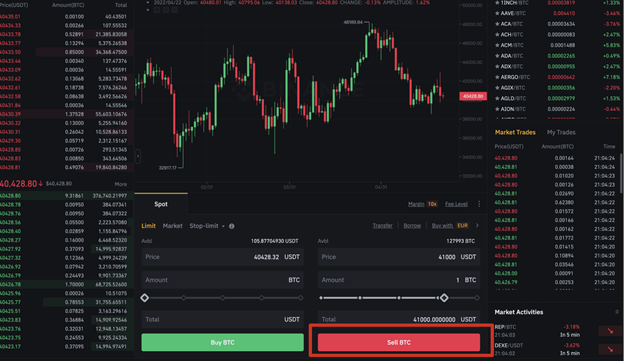
Task: Open the My Trades tab
Action: 561,132
